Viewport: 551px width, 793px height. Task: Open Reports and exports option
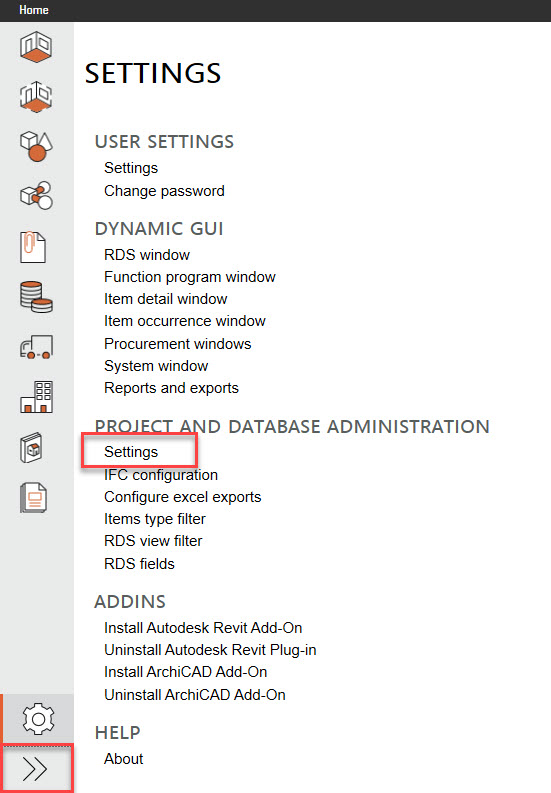172,388
